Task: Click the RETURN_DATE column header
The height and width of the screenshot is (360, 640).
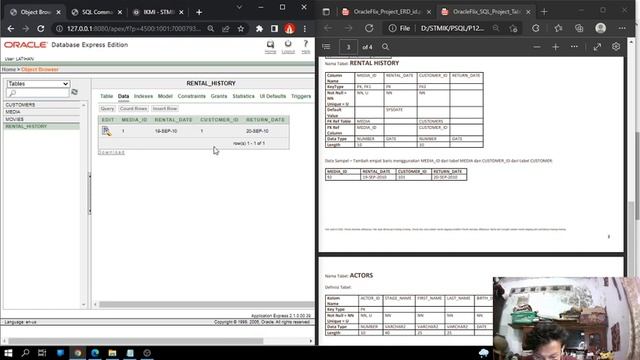Action: (265, 120)
